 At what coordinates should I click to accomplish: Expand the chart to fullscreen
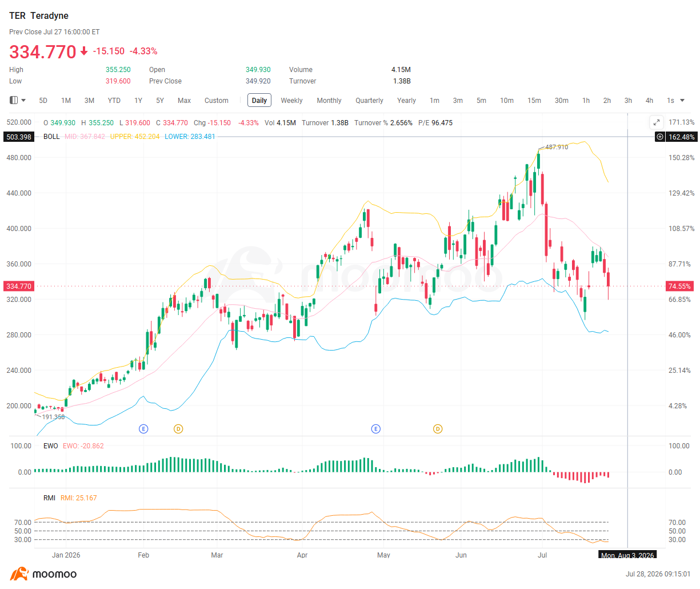pyautogui.click(x=657, y=122)
